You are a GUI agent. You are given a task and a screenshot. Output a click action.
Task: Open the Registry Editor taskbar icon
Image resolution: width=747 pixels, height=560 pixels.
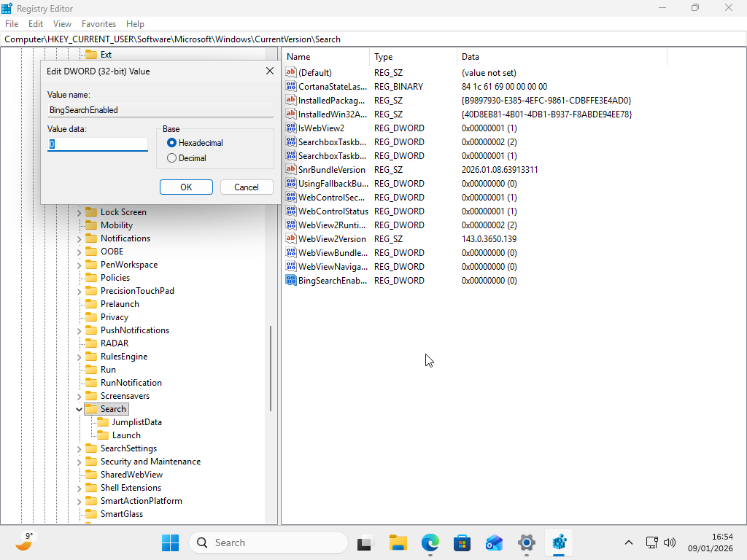point(558,542)
